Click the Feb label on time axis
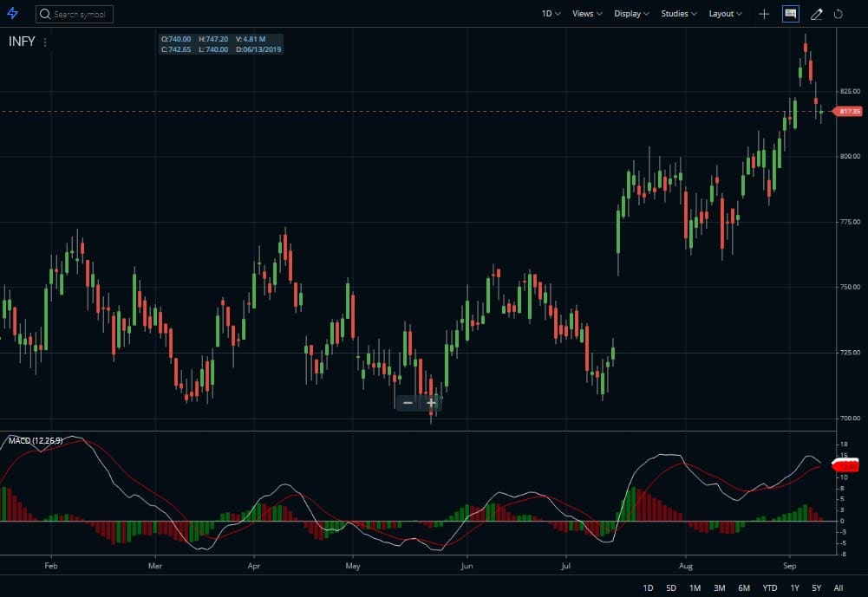This screenshot has width=868, height=597. tap(51, 566)
